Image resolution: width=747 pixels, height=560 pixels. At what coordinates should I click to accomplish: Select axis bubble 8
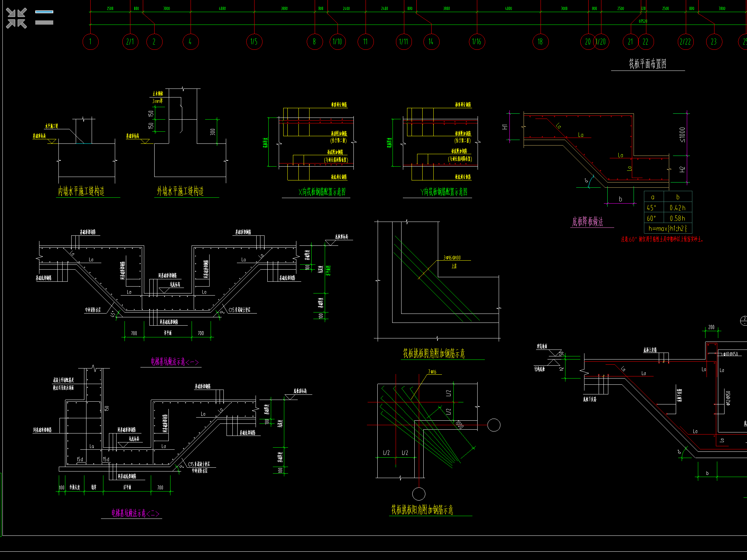click(x=315, y=42)
